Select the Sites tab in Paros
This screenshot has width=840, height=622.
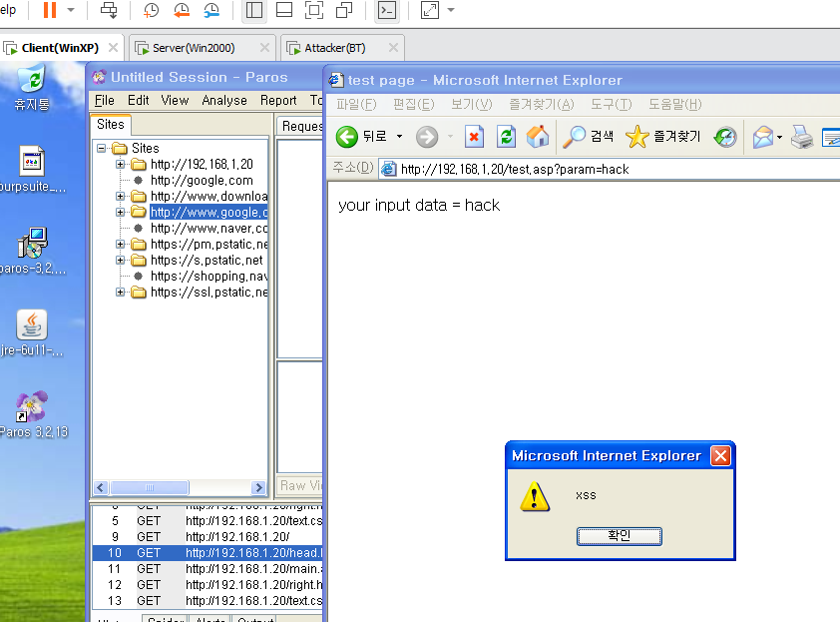click(x=111, y=125)
